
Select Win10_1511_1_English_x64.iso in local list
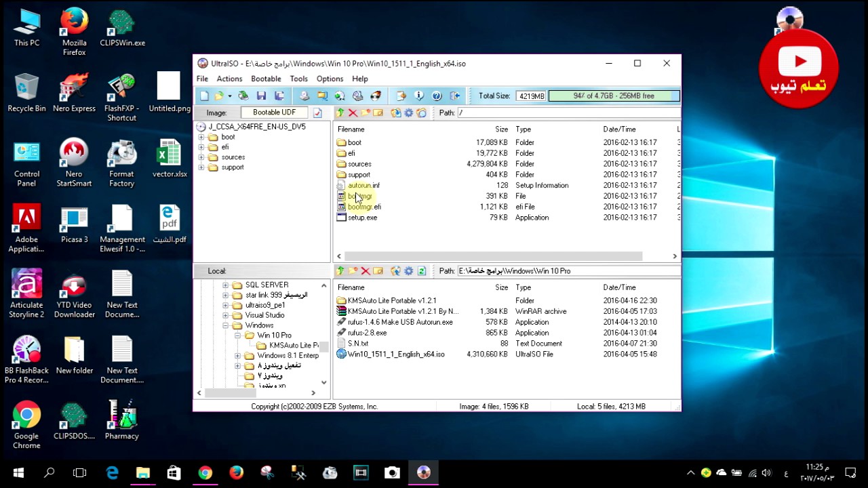tap(396, 354)
